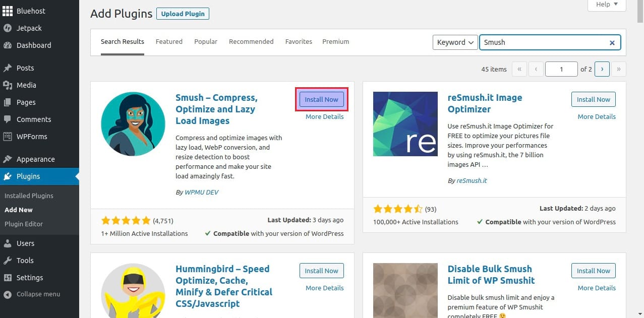Visit the reSmush.it author link
The image size is (644, 318).
(x=472, y=180)
